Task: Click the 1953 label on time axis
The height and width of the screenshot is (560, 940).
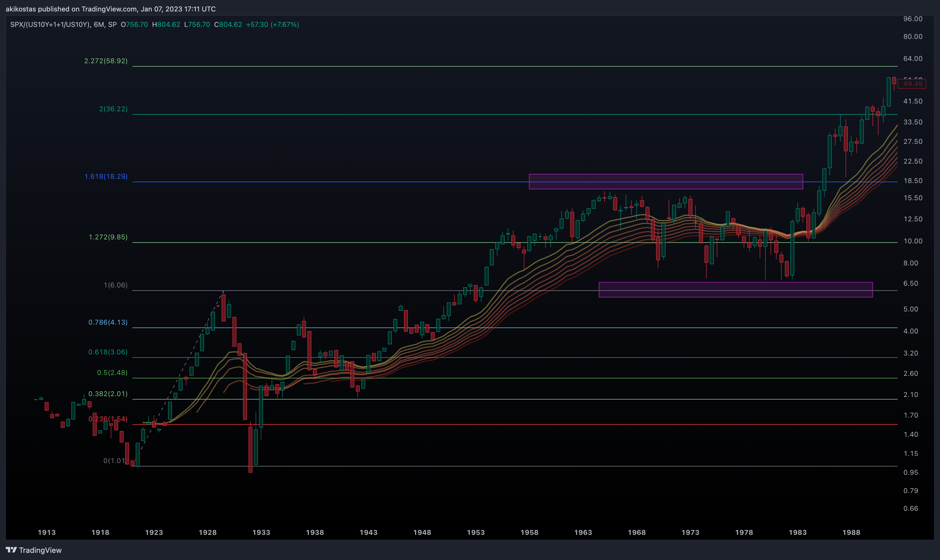Action: coord(476,533)
